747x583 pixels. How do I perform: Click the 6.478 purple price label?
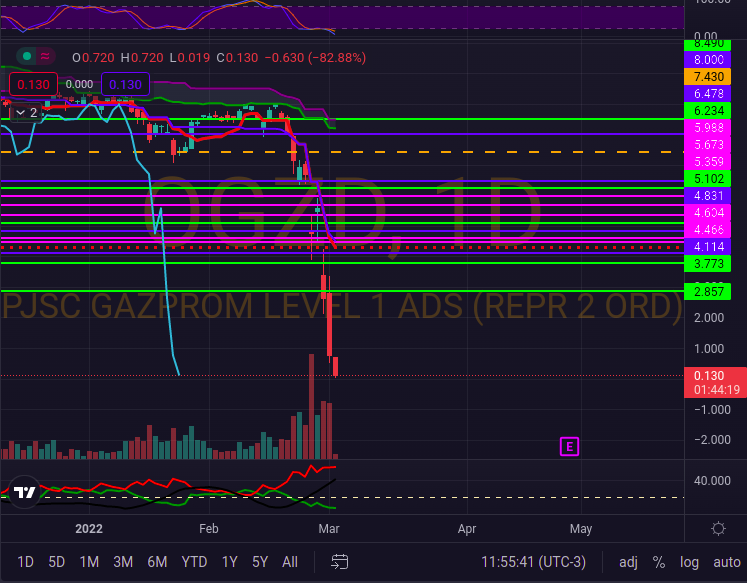(x=708, y=94)
